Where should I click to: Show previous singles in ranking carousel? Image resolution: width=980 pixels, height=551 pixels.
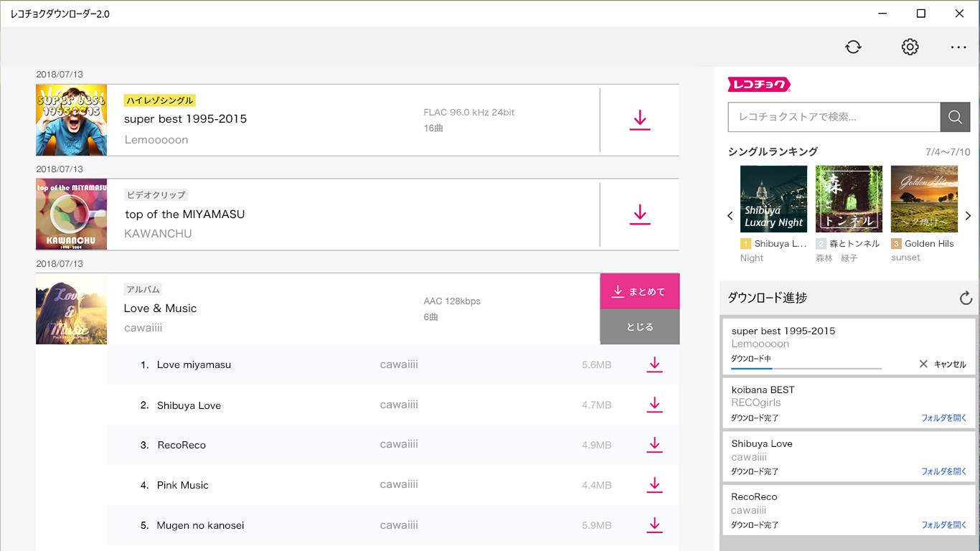click(x=730, y=216)
